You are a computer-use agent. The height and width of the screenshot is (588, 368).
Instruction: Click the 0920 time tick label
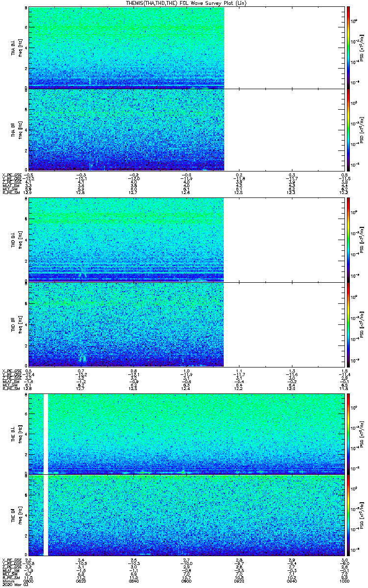pyautogui.click(x=240, y=581)
